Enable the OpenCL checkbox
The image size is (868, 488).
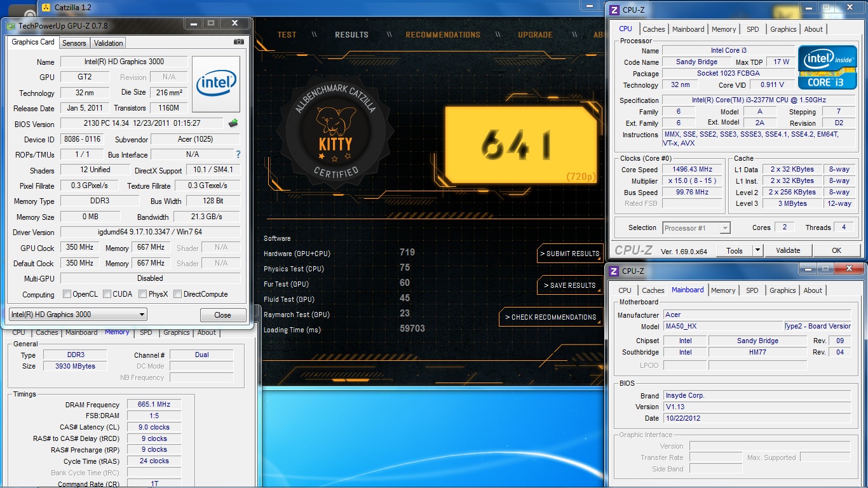click(67, 294)
